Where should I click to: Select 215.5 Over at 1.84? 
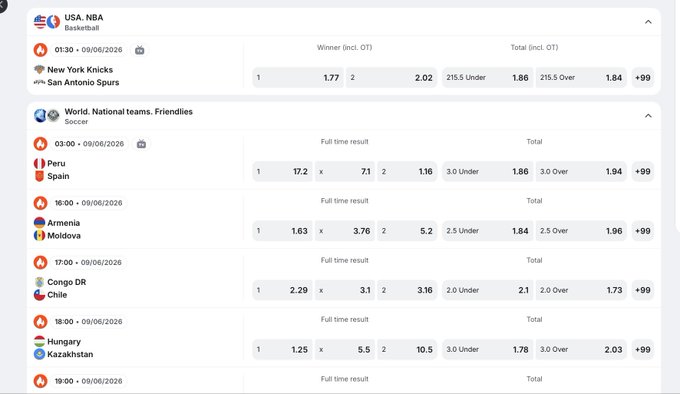(x=581, y=78)
